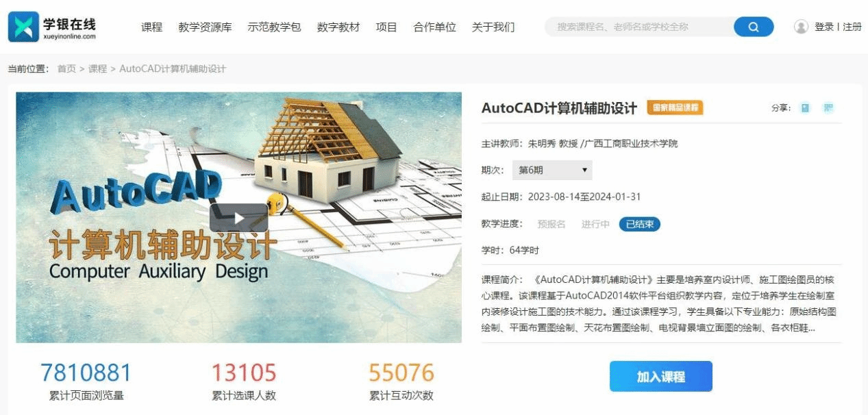Open the 示范教学包 menu item
Viewport: 868px width, 415px height.
tap(274, 27)
